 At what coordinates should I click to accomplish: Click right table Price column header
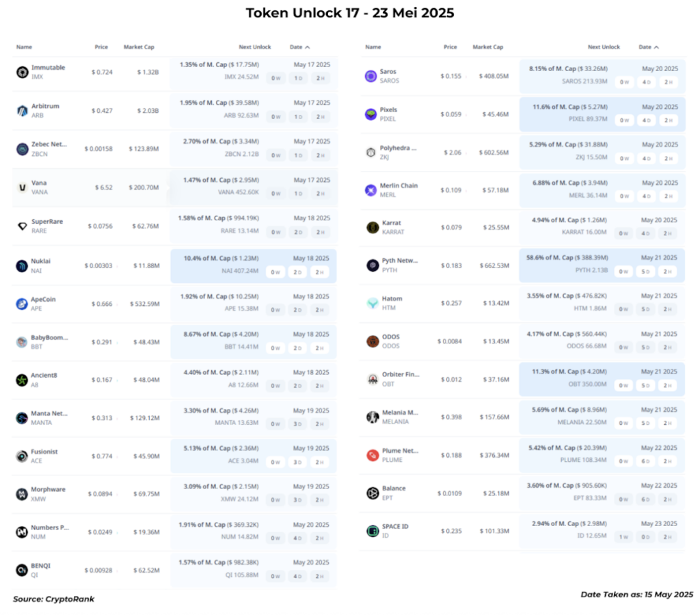[450, 47]
